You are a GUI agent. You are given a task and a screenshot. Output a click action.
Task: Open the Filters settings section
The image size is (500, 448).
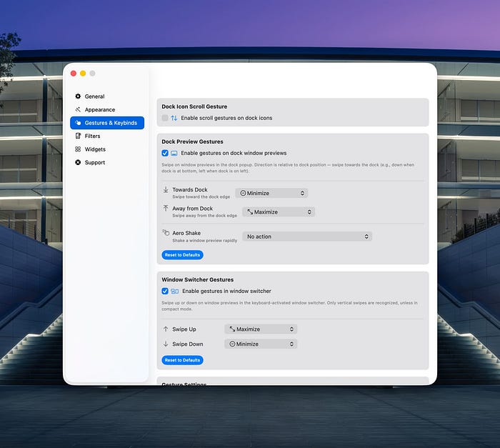pyautogui.click(x=107, y=136)
